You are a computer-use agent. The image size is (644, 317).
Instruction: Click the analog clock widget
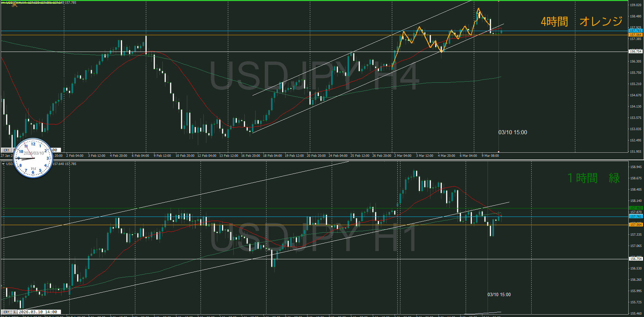click(33, 158)
